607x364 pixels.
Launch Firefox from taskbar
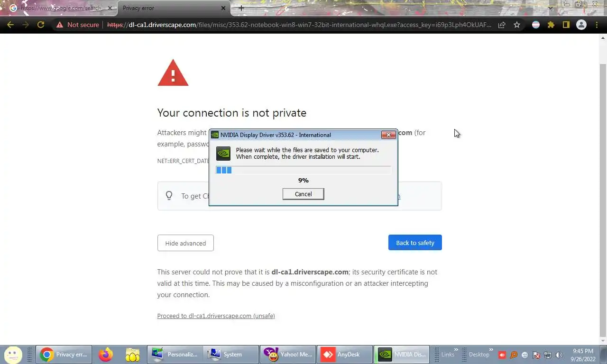(105, 355)
